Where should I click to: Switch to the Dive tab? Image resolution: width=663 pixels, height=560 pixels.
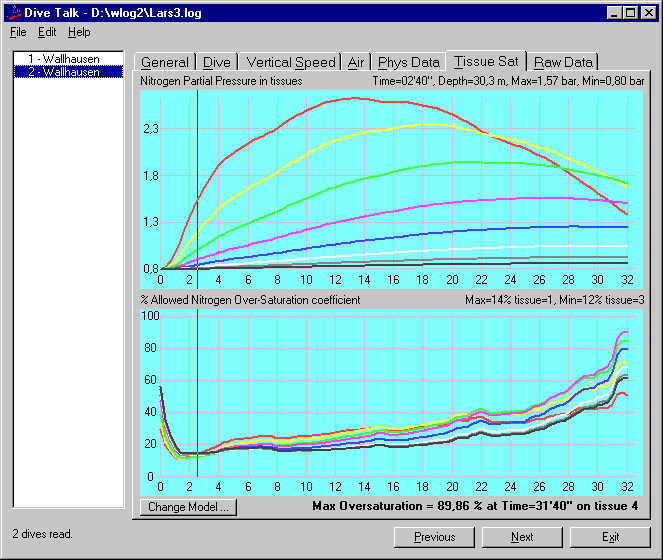(x=216, y=62)
